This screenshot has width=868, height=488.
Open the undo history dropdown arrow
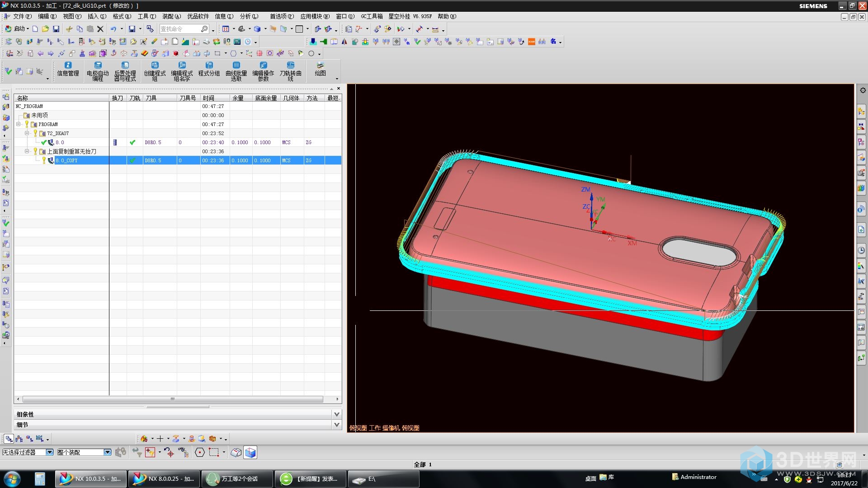[122, 29]
